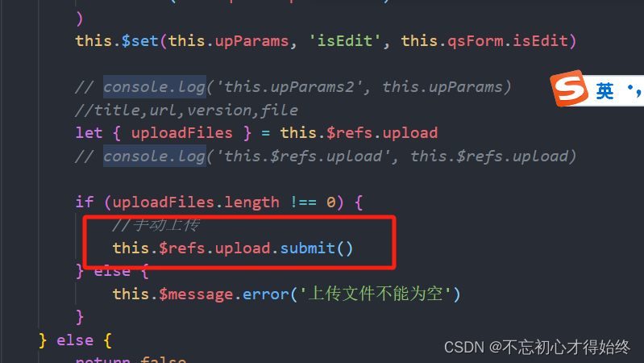Image resolution: width=644 pixels, height=363 pixels.
Task: Click the CSDN @不忘初心才得始终 watermark
Action: click(x=537, y=348)
